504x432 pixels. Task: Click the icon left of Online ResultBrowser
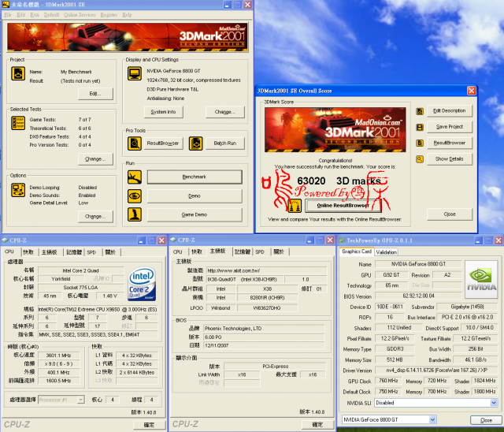tap(295, 206)
